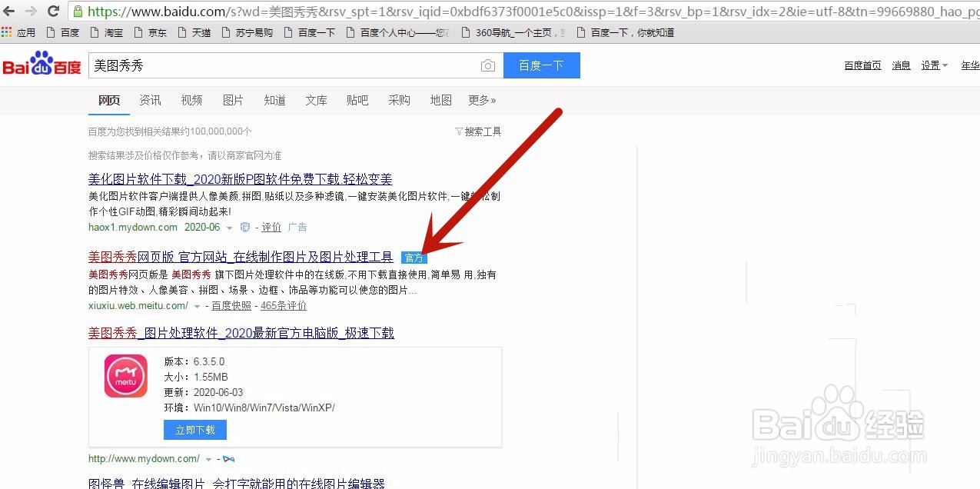Viewport: 980px width, 489px height.
Task: Open the 百度一下，你就知道 bookmark
Action: pyautogui.click(x=626, y=32)
